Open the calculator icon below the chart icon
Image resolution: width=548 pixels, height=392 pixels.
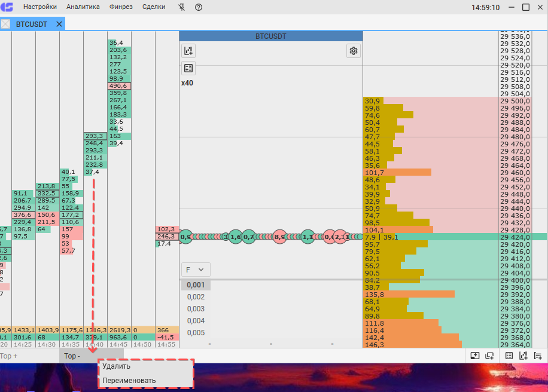(188, 68)
